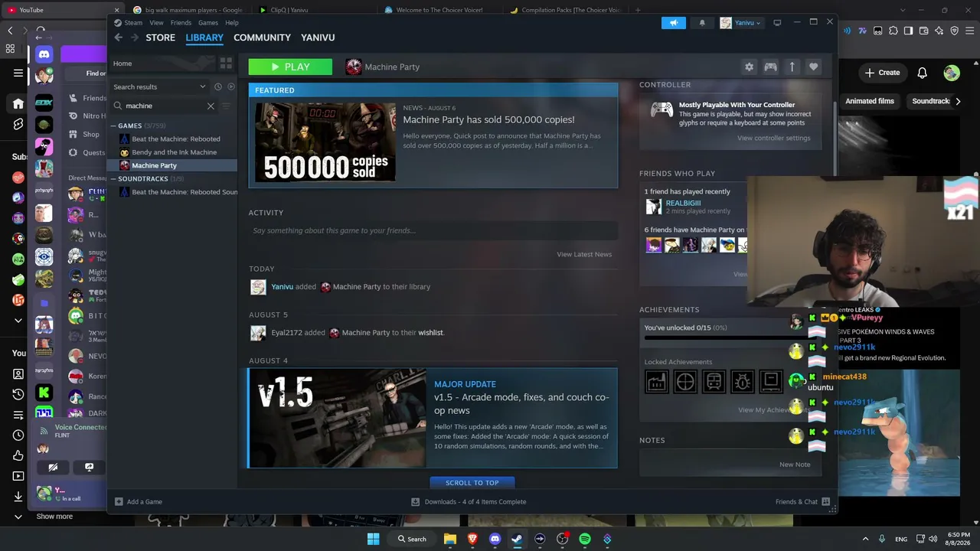Open Brave VPN shield icon
This screenshot has height=551, width=980.
pyautogui.click(x=955, y=31)
